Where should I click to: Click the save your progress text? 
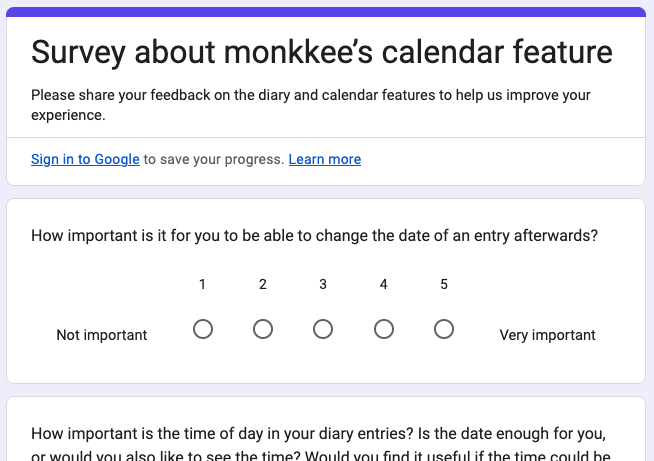click(x=214, y=159)
